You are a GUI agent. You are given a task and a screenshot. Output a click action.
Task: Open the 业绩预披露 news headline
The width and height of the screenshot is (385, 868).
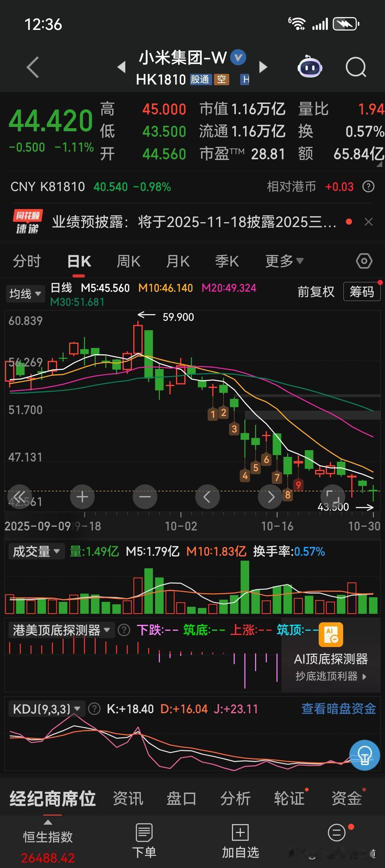[194, 222]
